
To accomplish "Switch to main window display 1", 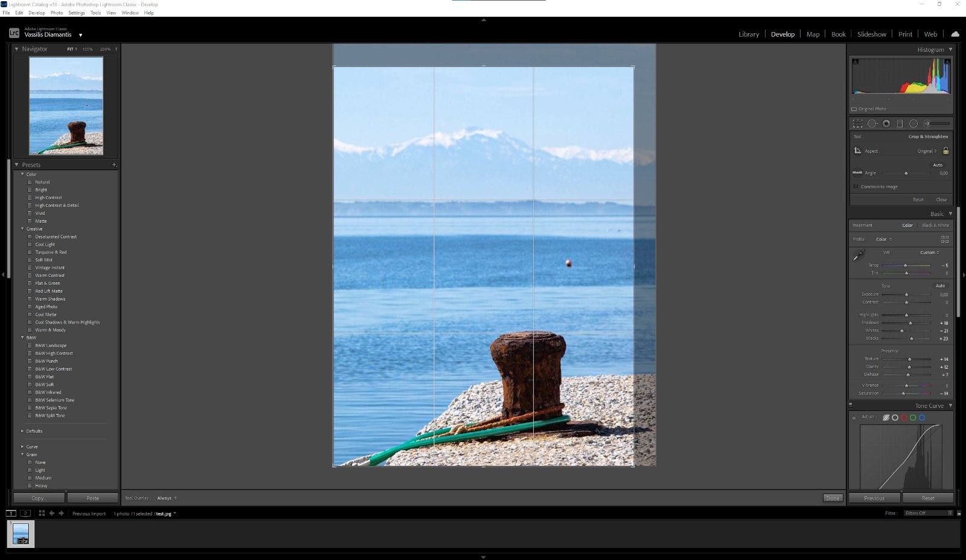I will tap(11, 514).
